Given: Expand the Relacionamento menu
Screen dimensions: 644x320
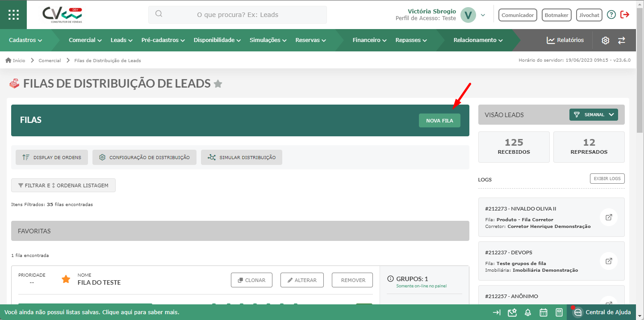Looking at the screenshot, I should 478,40.
